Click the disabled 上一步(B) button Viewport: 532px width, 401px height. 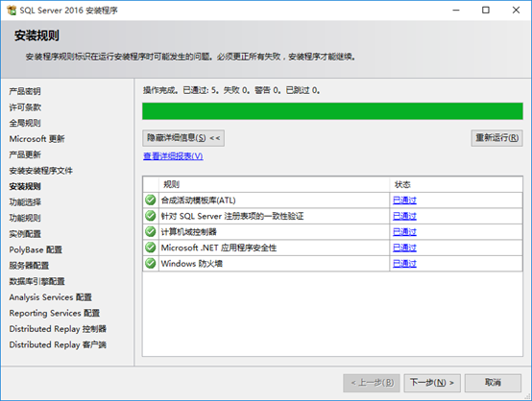coord(372,383)
